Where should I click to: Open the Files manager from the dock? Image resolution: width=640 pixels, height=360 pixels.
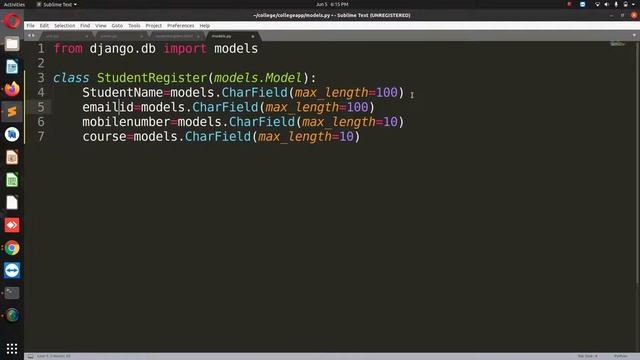[x=12, y=44]
